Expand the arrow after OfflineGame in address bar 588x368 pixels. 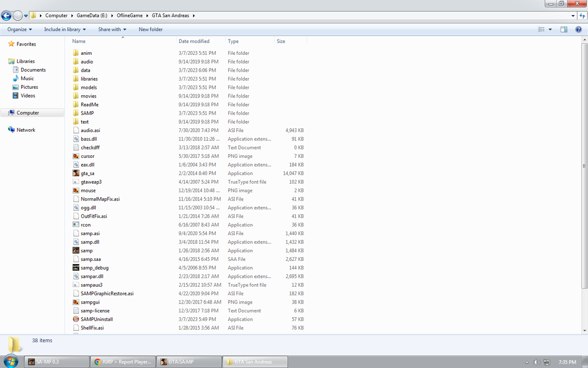147,16
